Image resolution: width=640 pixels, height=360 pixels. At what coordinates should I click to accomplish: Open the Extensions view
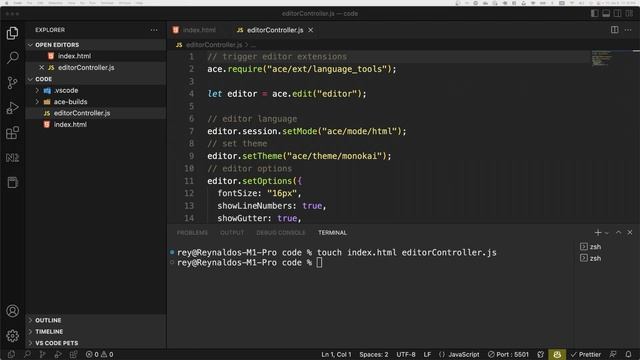pyautogui.click(x=12, y=133)
